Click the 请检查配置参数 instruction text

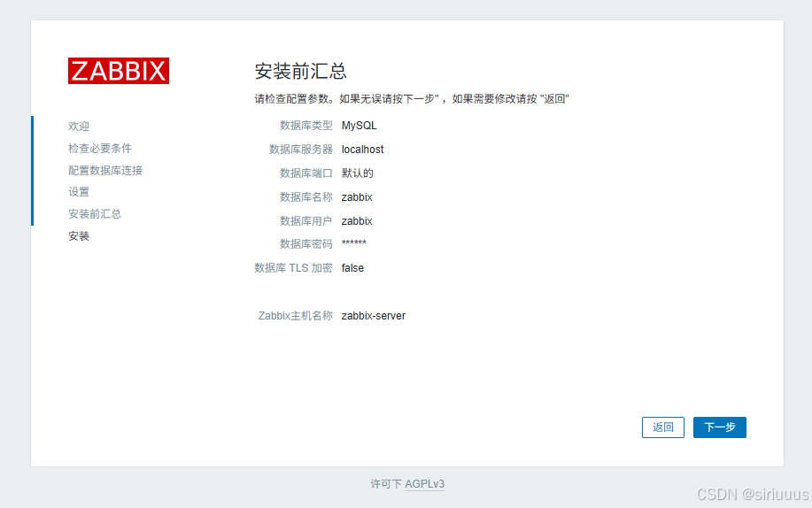(412, 99)
